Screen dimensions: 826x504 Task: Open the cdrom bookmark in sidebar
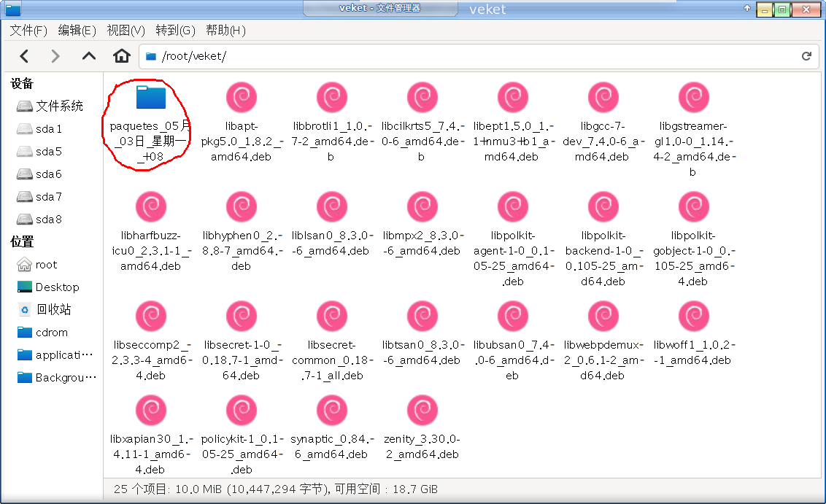click(x=42, y=333)
